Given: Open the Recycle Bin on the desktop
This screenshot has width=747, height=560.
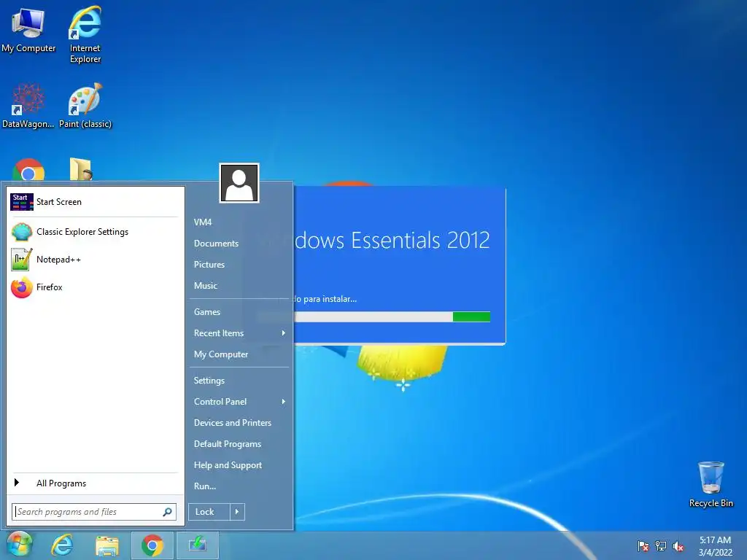Looking at the screenshot, I should (x=711, y=484).
